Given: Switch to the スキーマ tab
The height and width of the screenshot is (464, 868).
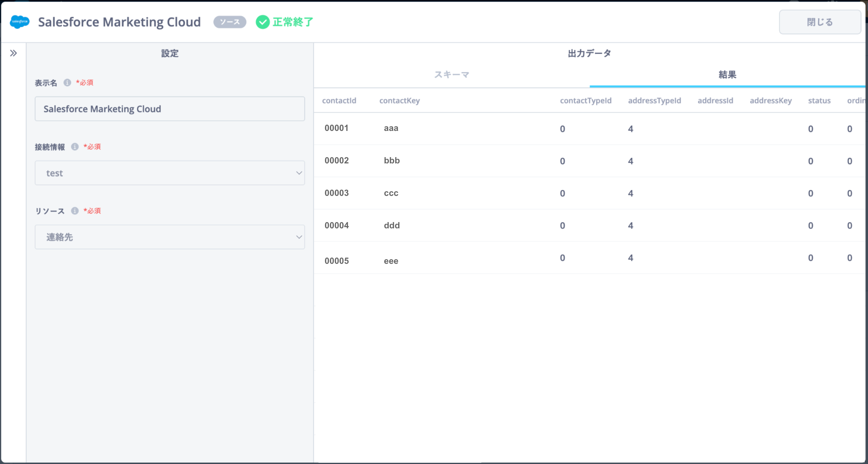Looking at the screenshot, I should point(452,75).
